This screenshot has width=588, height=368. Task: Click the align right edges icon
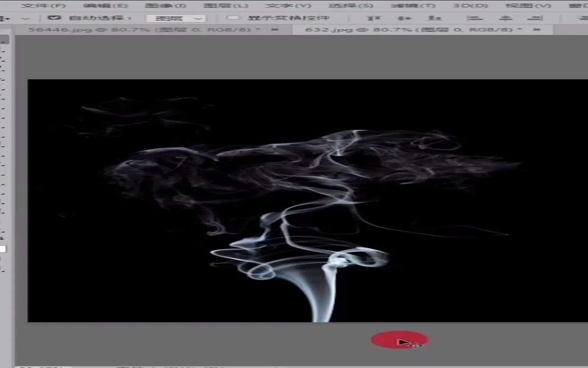click(534, 18)
